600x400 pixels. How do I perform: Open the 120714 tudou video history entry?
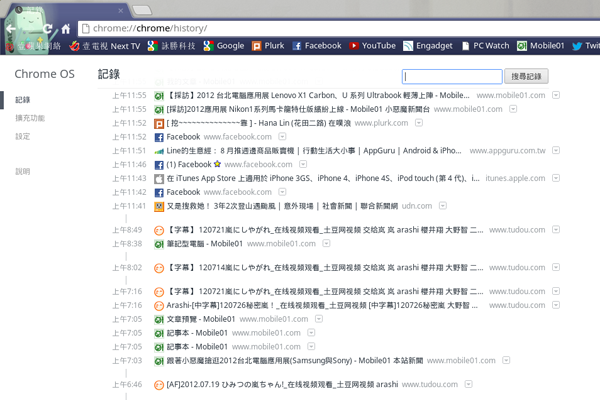(325, 268)
